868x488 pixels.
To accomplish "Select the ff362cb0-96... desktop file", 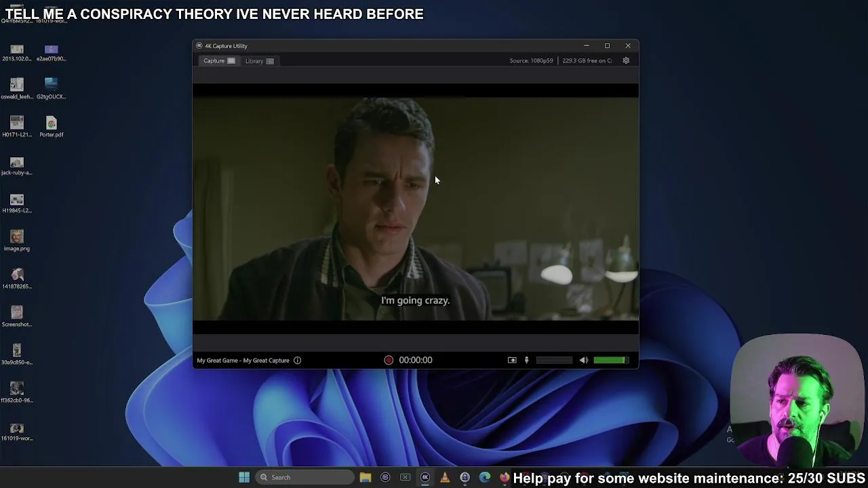I will [17, 392].
